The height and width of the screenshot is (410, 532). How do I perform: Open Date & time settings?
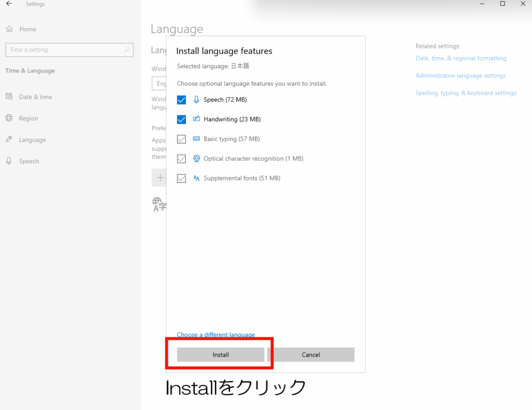(35, 97)
